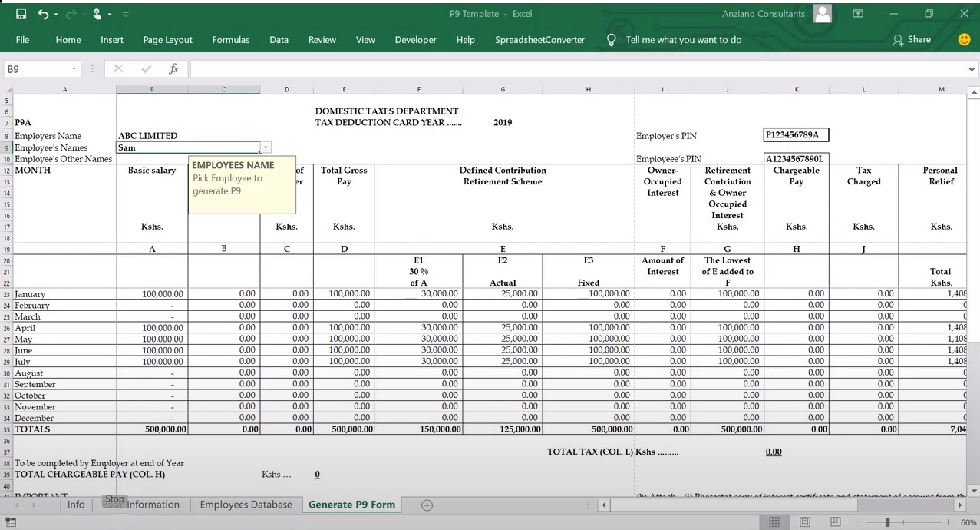This screenshot has height=530, width=980.
Task: Click the macro record icon in status bar
Action: point(11,522)
